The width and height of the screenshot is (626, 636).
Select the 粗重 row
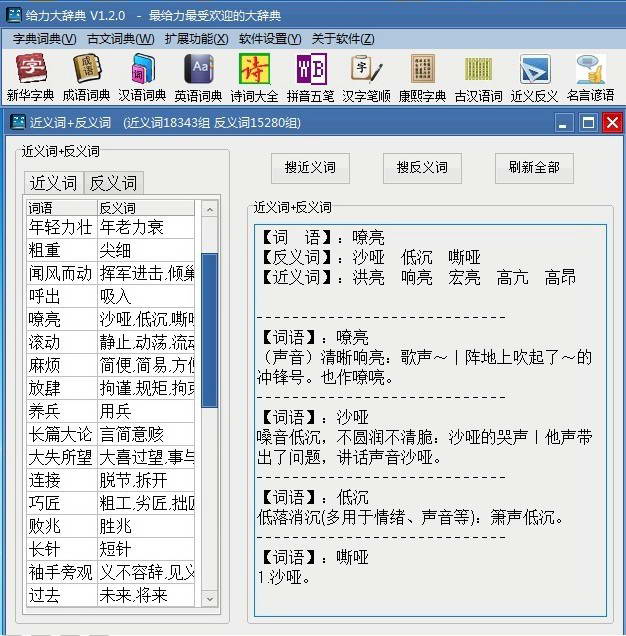tap(110, 250)
